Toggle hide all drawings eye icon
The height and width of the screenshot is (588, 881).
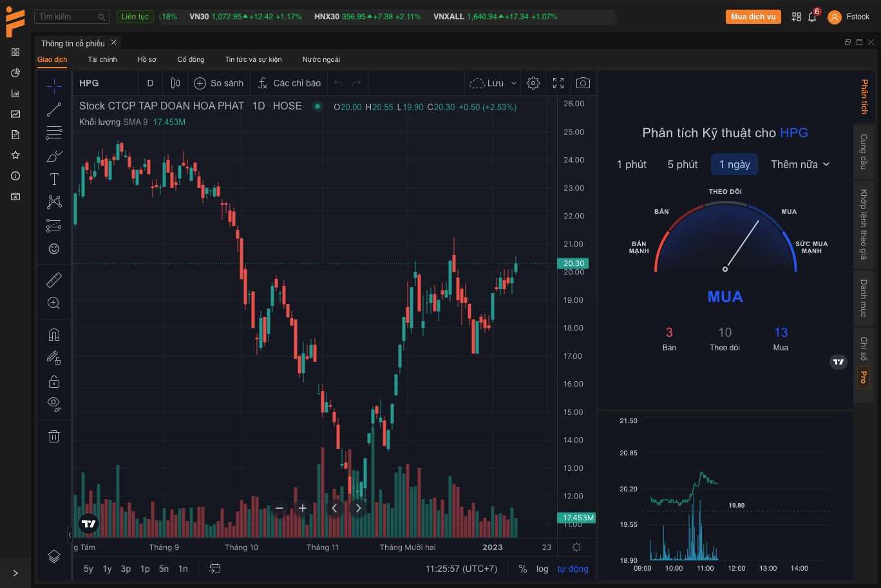(x=54, y=404)
